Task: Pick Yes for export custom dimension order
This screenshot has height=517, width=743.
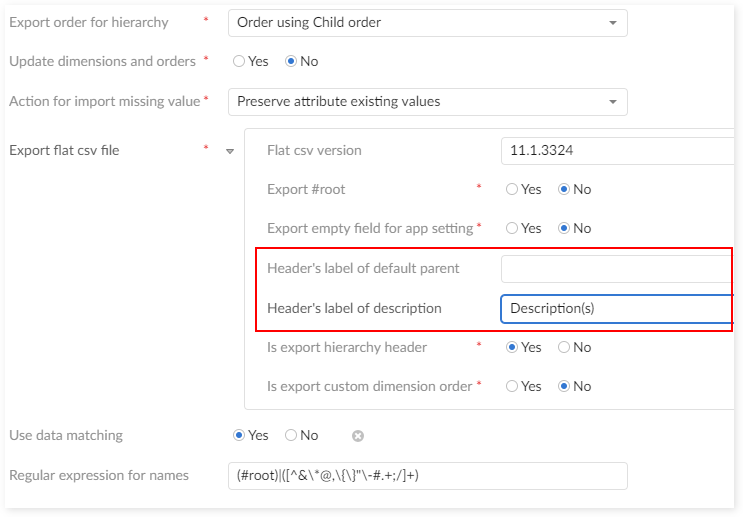Action: (x=512, y=386)
